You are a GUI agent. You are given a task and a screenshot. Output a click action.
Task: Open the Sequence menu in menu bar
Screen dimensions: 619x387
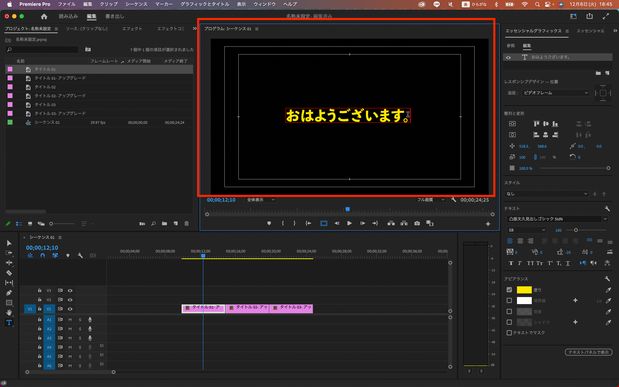click(136, 4)
